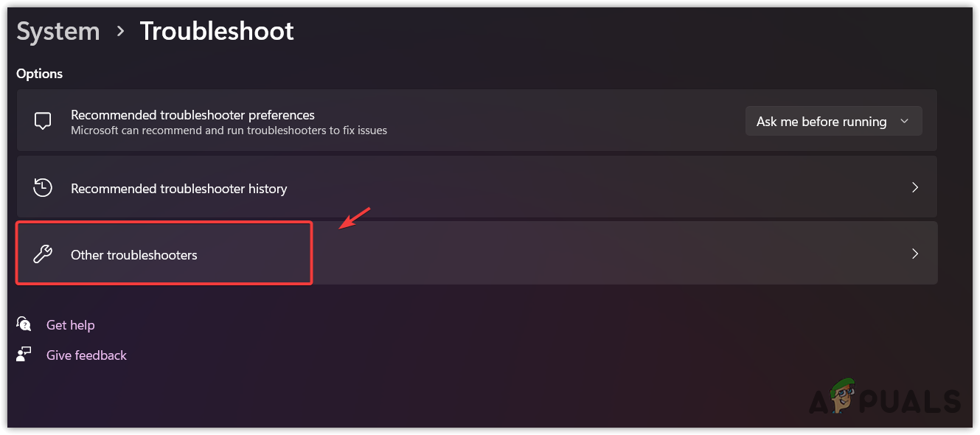Click the wrench icon for Other troubleshooters

pyautogui.click(x=43, y=255)
